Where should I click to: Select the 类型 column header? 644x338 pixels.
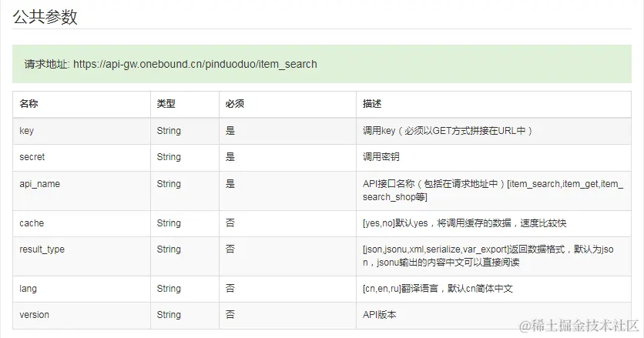[x=166, y=104]
